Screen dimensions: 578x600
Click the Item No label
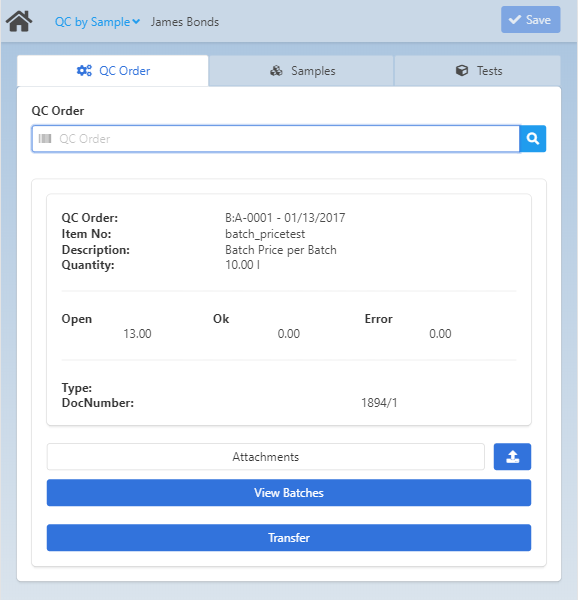click(86, 234)
